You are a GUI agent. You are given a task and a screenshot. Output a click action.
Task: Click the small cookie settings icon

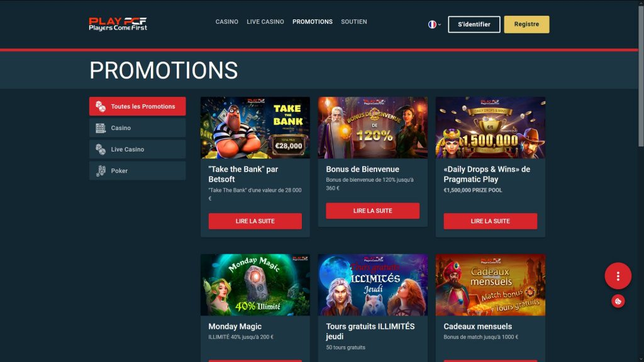click(x=618, y=301)
